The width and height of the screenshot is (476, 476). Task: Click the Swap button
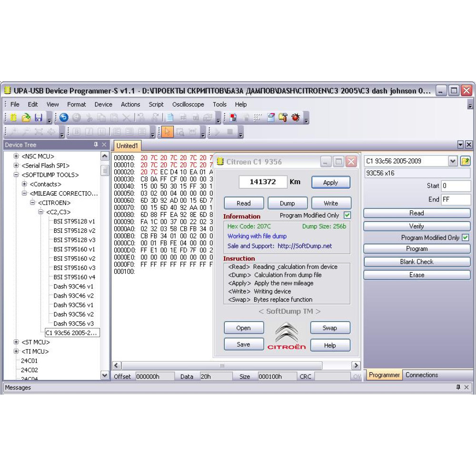(x=330, y=328)
